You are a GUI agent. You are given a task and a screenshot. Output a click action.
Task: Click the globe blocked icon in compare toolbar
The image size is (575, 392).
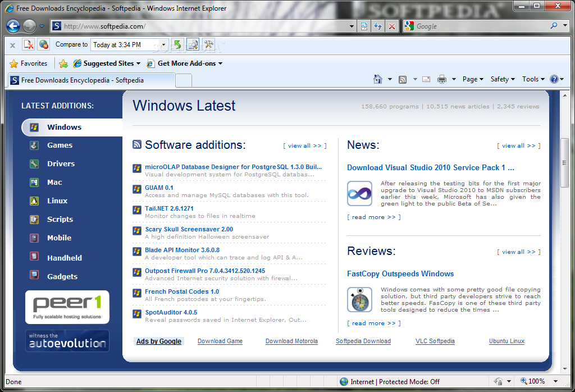(x=44, y=44)
